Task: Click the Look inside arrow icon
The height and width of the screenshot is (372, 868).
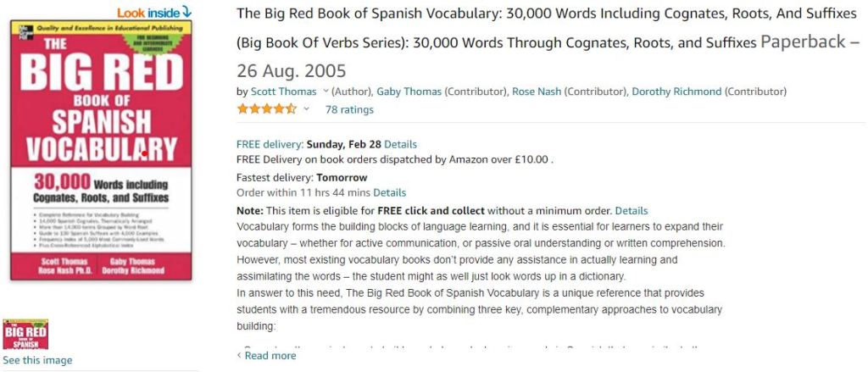Action: [187, 12]
